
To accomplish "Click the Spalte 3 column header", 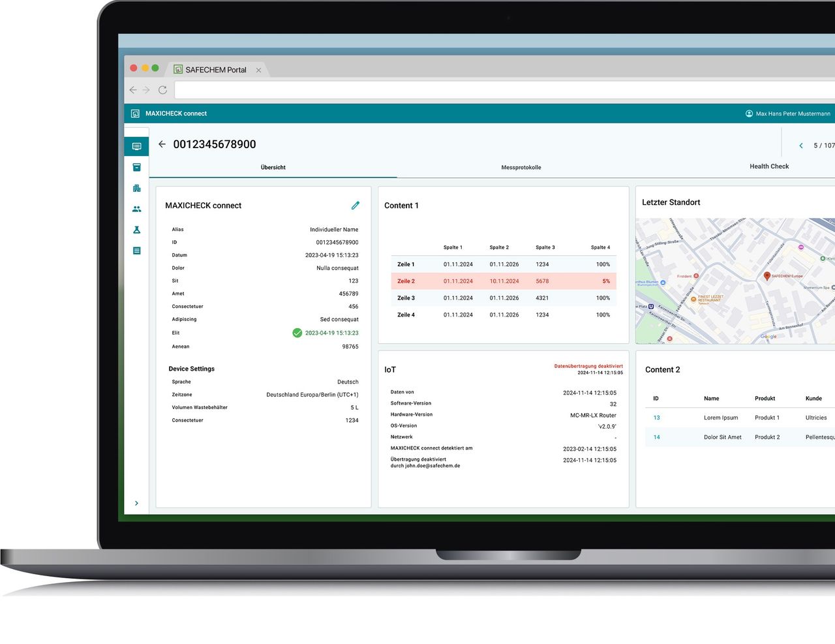I will point(545,247).
